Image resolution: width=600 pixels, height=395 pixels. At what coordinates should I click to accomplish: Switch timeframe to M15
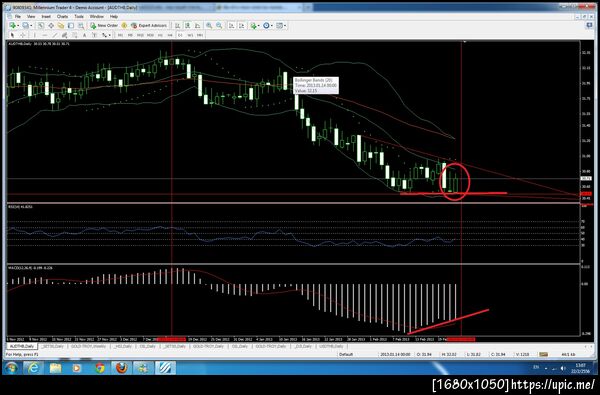click(x=140, y=35)
